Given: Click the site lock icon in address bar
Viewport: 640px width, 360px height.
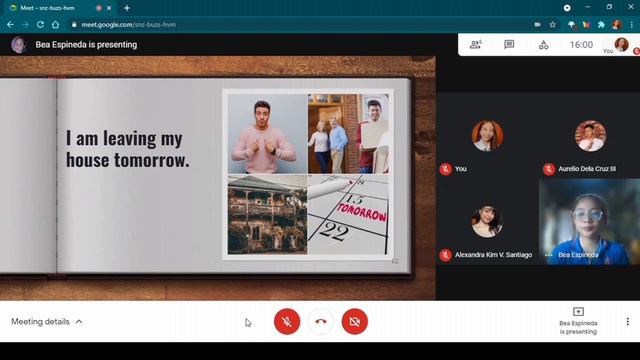Looking at the screenshot, I should click(x=74, y=24).
